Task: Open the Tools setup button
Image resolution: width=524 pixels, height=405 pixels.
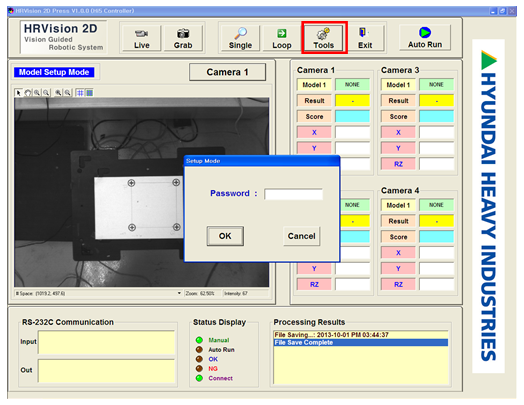Action: [x=323, y=39]
